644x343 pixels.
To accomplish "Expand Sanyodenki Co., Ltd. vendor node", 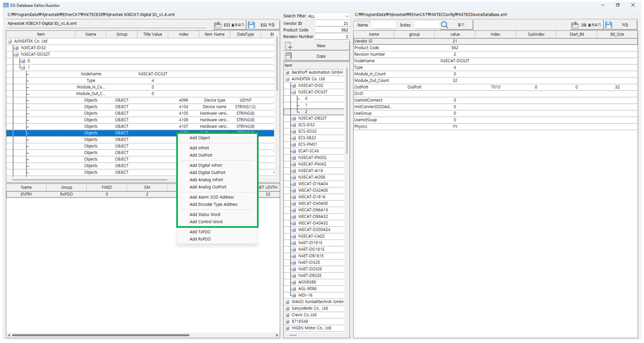I will click(287, 308).
